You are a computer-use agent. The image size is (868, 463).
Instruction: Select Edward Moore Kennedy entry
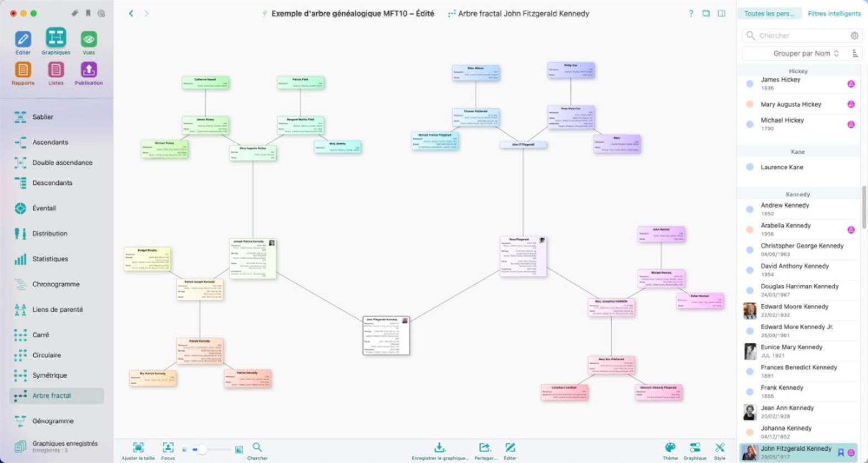[x=799, y=310]
